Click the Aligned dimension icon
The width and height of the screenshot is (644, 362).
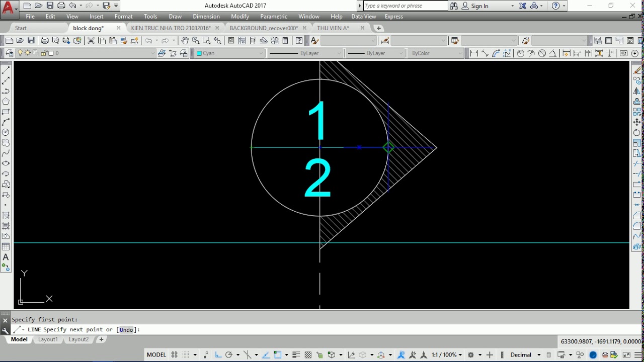click(485, 53)
